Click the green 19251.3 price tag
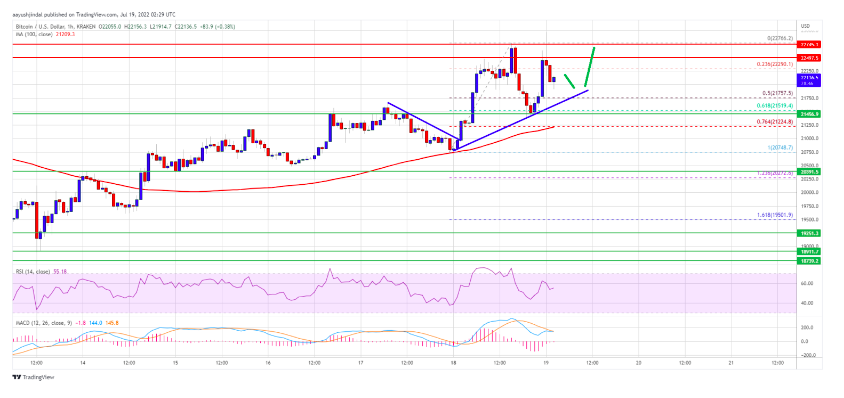Image resolution: width=844 pixels, height=398 pixels. click(807, 233)
